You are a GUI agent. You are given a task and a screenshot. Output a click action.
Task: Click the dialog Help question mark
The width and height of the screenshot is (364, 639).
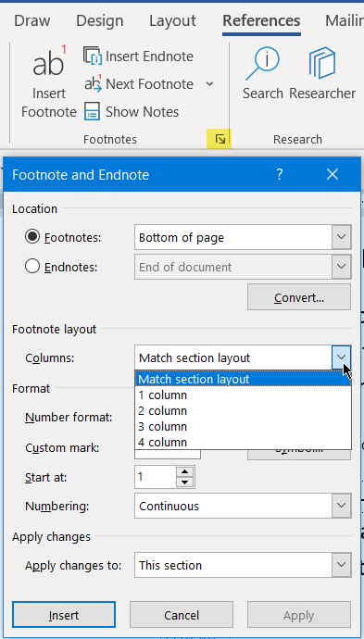click(279, 174)
